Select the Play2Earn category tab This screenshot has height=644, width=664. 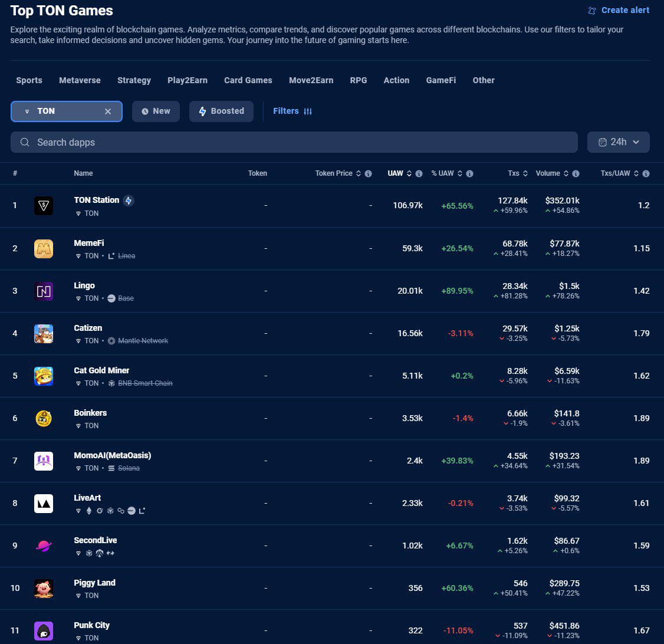(x=187, y=80)
